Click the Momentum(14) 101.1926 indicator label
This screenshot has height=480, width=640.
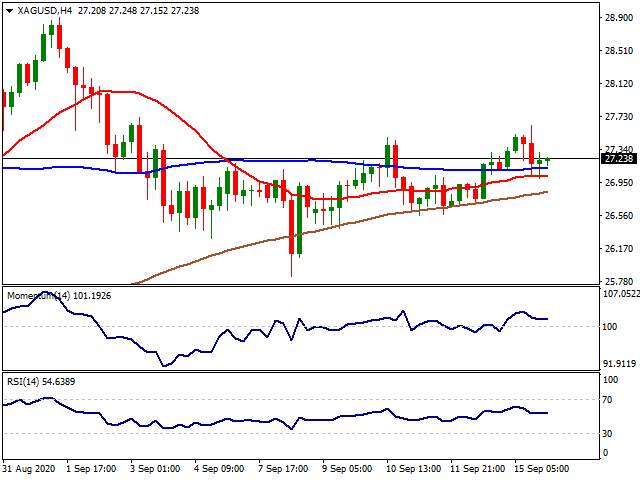(59, 296)
